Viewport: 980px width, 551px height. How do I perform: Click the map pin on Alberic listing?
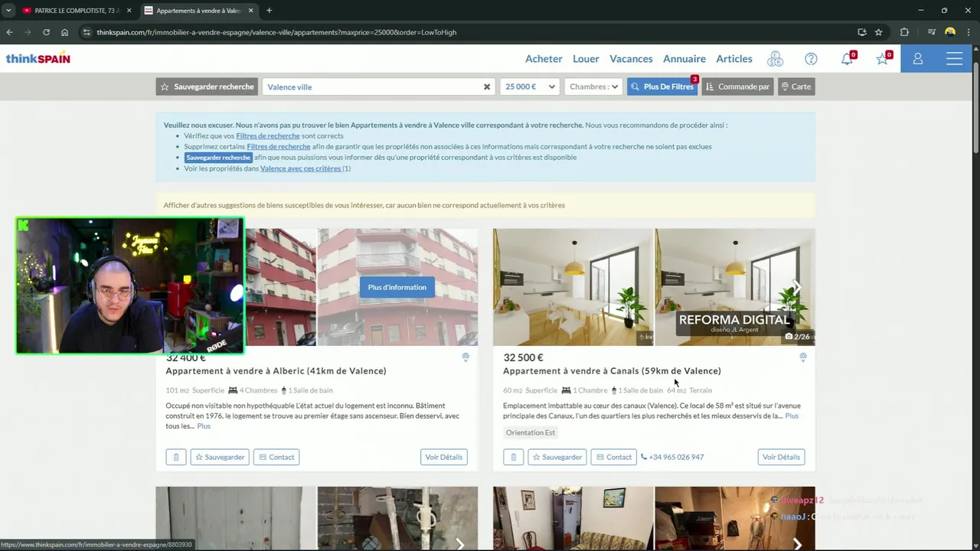465,357
